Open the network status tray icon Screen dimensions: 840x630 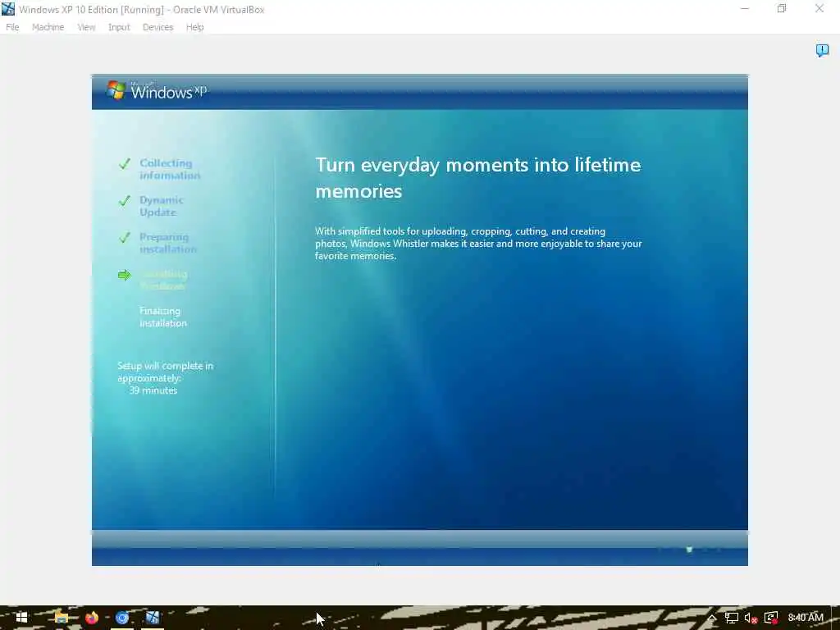(x=731, y=618)
